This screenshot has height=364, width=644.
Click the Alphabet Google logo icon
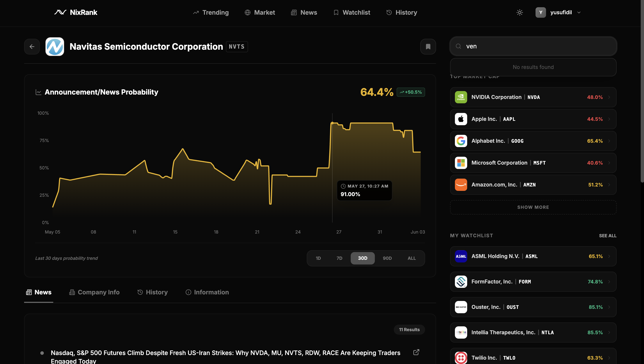461,141
